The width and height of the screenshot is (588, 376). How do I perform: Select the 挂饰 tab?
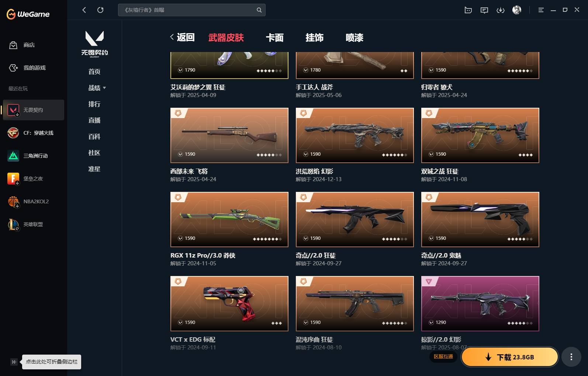click(315, 38)
